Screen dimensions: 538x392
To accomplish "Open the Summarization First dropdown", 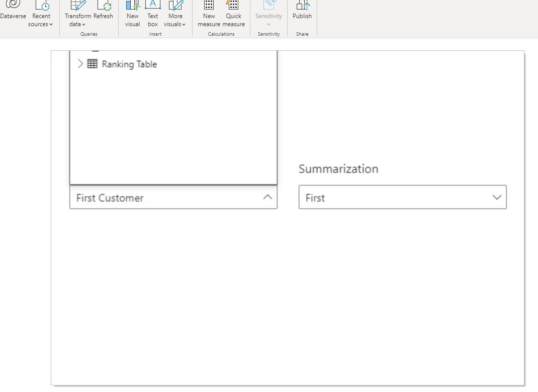I will [x=402, y=197].
